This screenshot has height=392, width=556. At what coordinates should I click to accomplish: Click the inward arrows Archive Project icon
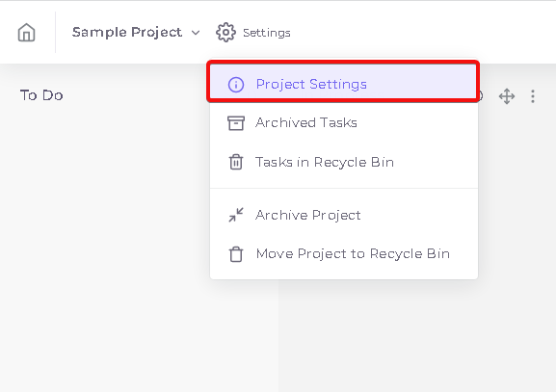click(x=236, y=215)
